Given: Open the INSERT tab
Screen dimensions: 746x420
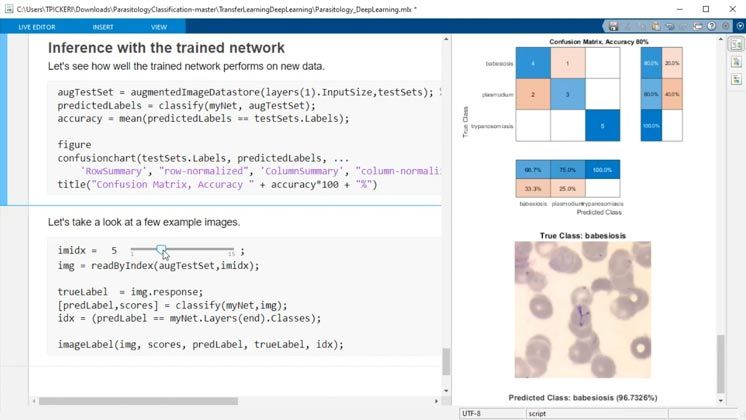Looking at the screenshot, I should [x=103, y=27].
